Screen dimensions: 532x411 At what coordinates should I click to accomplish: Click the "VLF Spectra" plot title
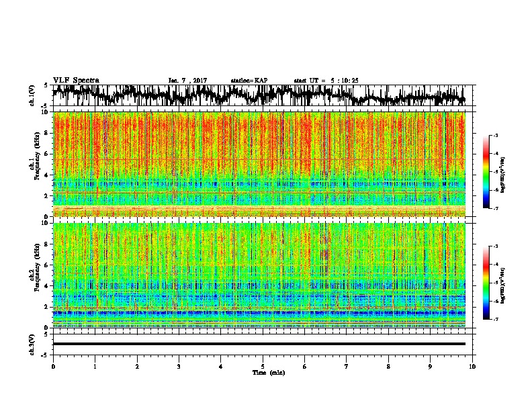pos(76,81)
